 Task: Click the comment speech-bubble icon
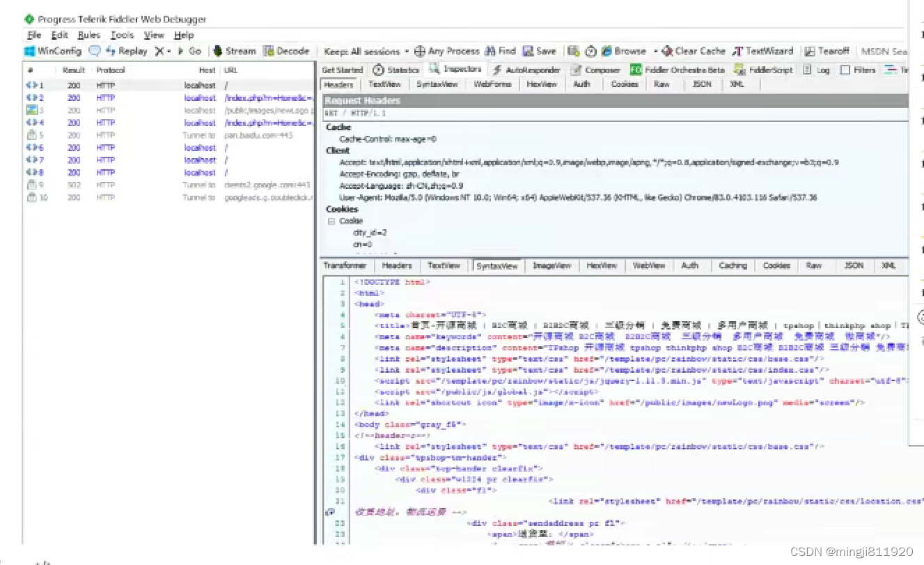point(94,51)
